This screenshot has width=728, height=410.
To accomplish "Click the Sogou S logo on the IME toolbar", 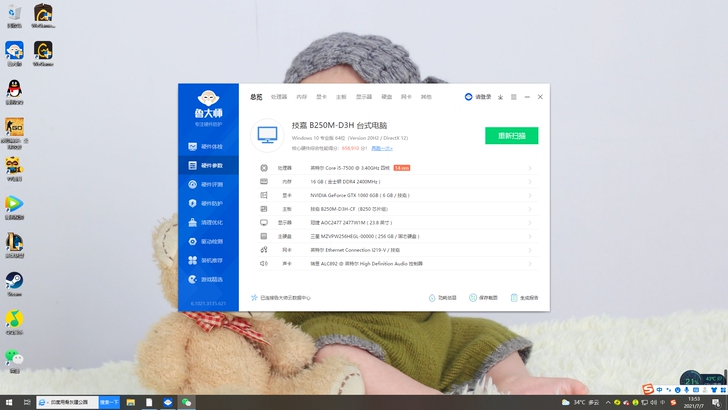I will (x=648, y=389).
